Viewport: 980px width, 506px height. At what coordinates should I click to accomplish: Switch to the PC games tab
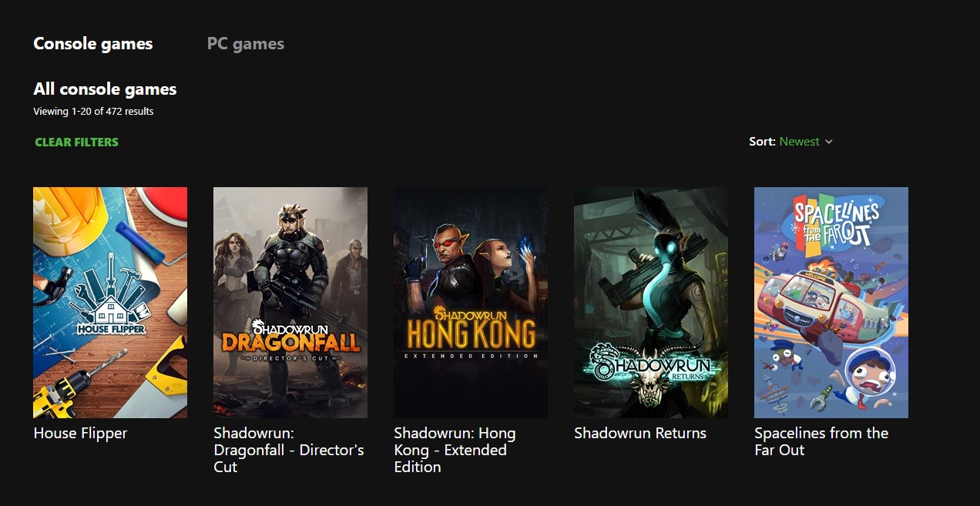(246, 44)
